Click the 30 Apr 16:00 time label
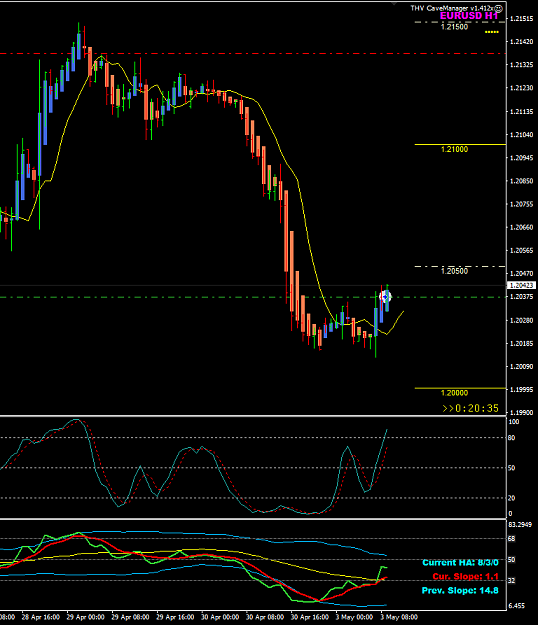 click(x=310, y=617)
